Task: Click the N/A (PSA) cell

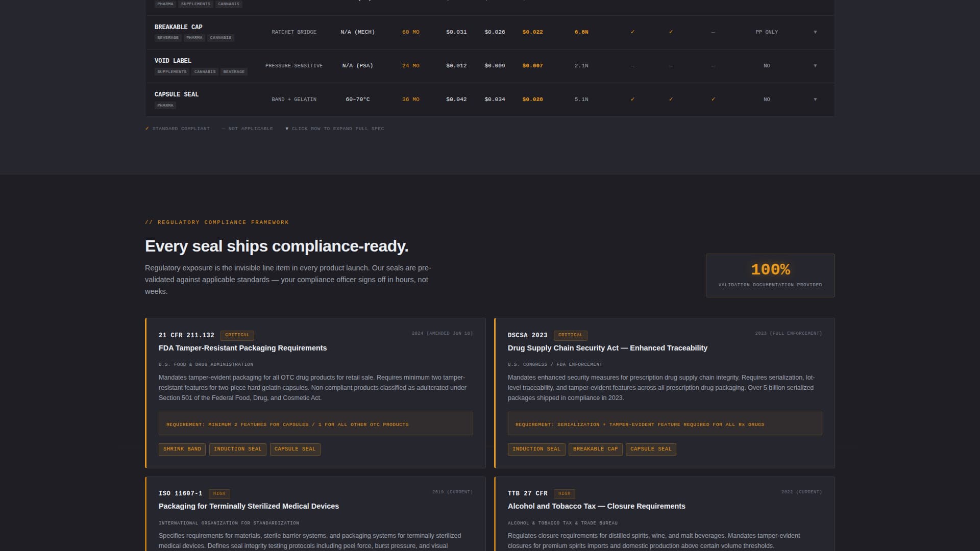Action: click(358, 66)
